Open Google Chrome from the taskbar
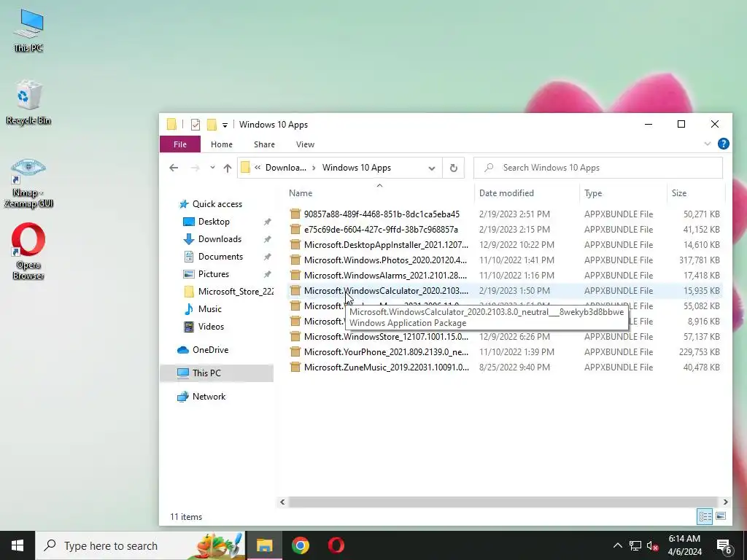Image resolution: width=747 pixels, height=560 pixels. point(300,545)
